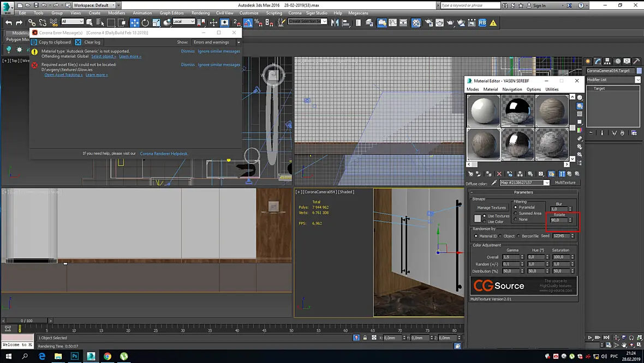The height and width of the screenshot is (363, 644).
Task: Click Show Shaded Material in Viewport icon
Action: point(551,174)
